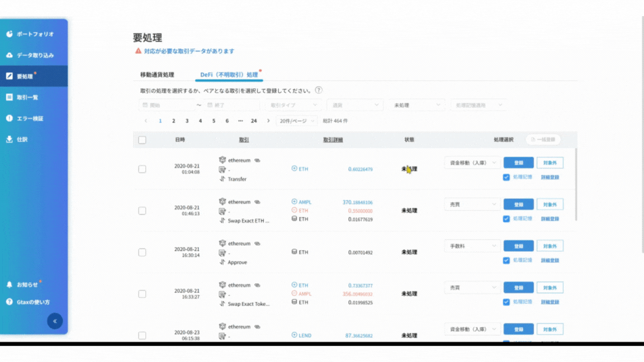Toggle the select-all header checkbox

[142, 140]
